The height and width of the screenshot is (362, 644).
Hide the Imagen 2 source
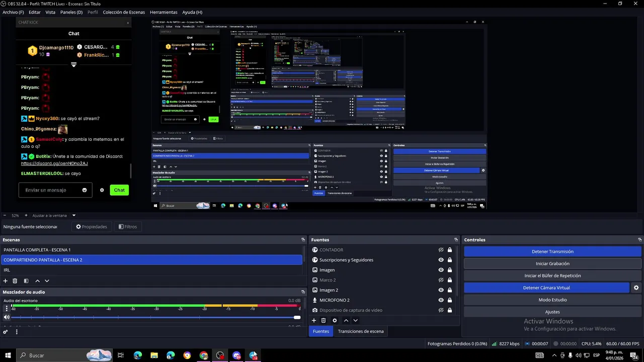(441, 290)
